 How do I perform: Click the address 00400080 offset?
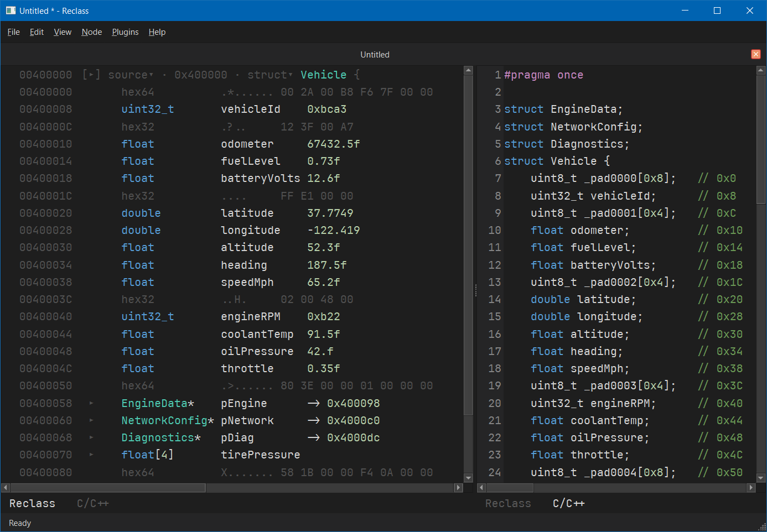point(46,472)
